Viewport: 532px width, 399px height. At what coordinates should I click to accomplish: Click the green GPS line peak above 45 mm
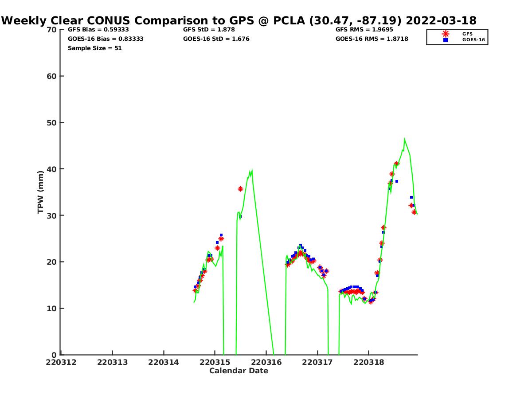(404, 139)
